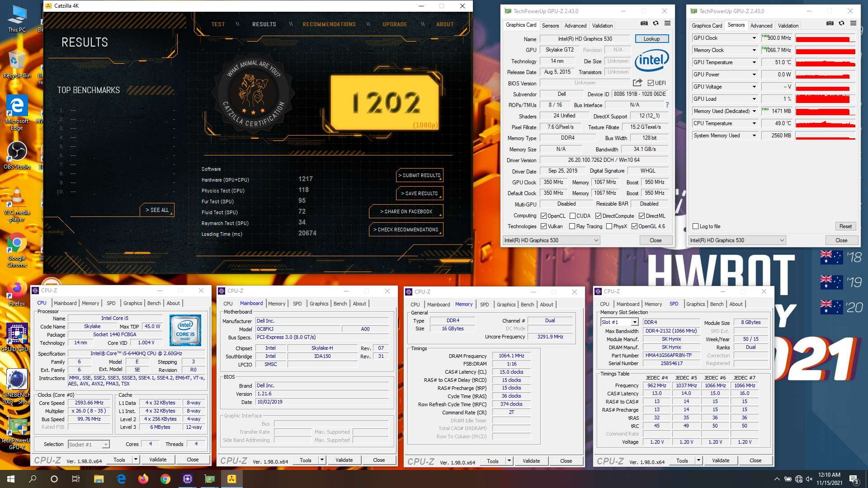Click refresh icon in Graphics Card GPU-Z window

(656, 23)
